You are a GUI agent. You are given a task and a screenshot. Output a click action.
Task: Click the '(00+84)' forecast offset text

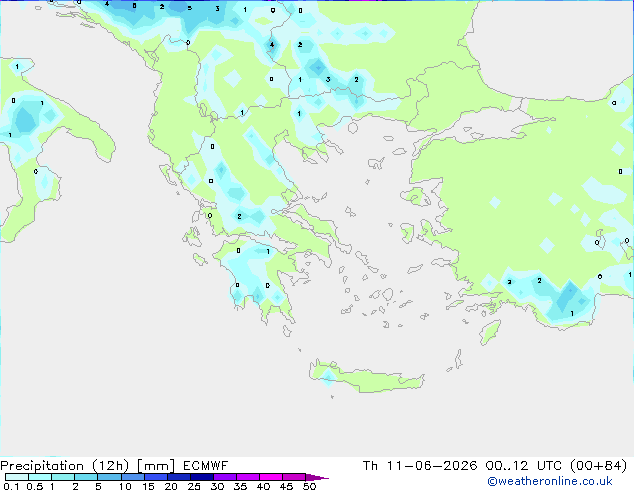(598, 466)
